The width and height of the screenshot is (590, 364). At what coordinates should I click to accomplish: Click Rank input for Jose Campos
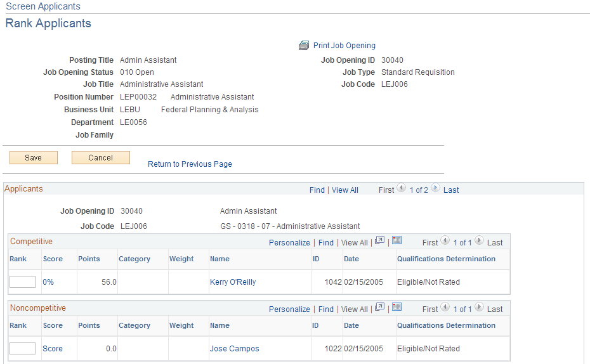[23, 349]
